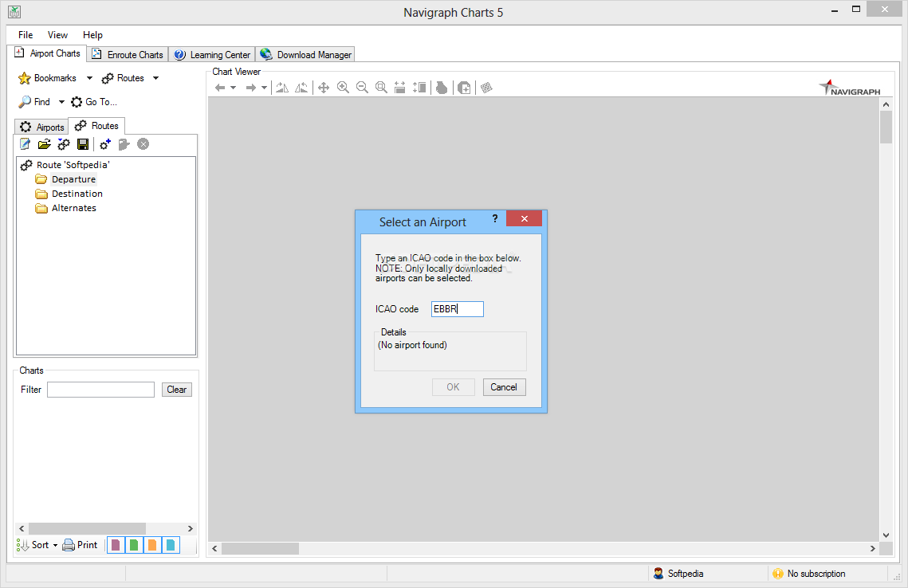Open a saved route with the folder icon

44,144
